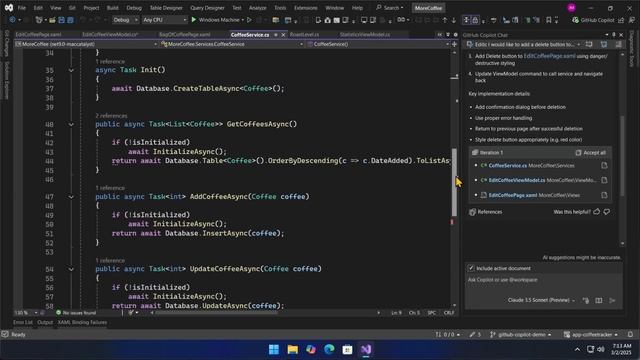Open the Analyze menu
Screen dimensions: 640x360
258,8
